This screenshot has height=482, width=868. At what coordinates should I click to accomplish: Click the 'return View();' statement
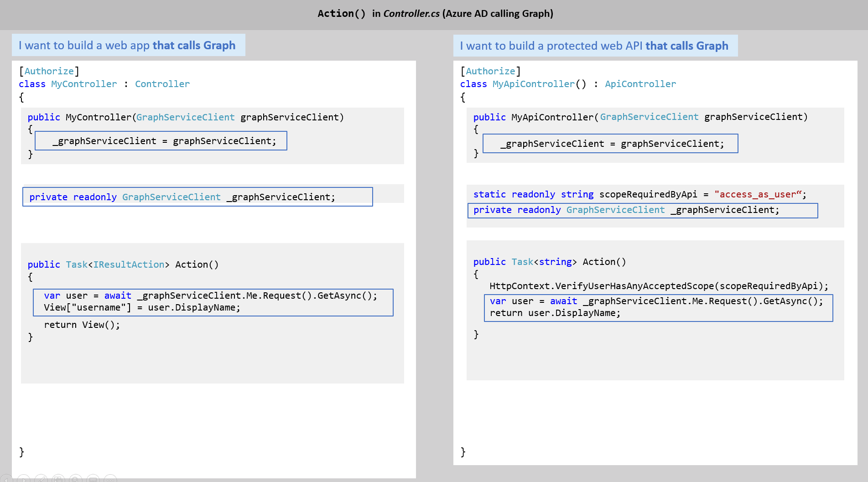tap(82, 325)
